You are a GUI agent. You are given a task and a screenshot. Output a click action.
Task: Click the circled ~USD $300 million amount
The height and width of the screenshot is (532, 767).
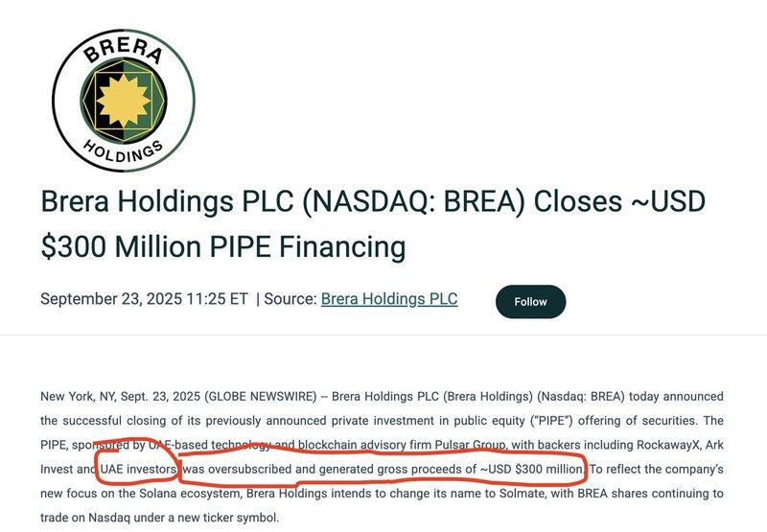(532, 470)
